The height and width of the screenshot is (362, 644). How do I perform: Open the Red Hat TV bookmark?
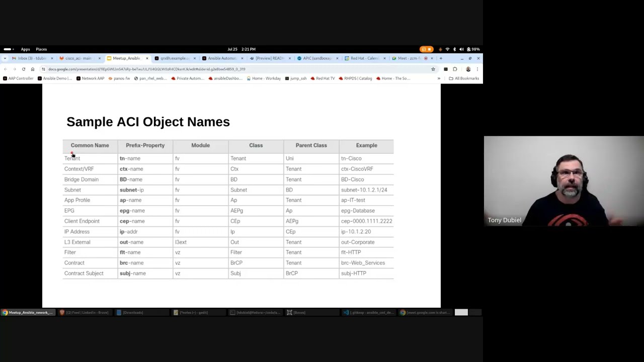click(x=323, y=78)
